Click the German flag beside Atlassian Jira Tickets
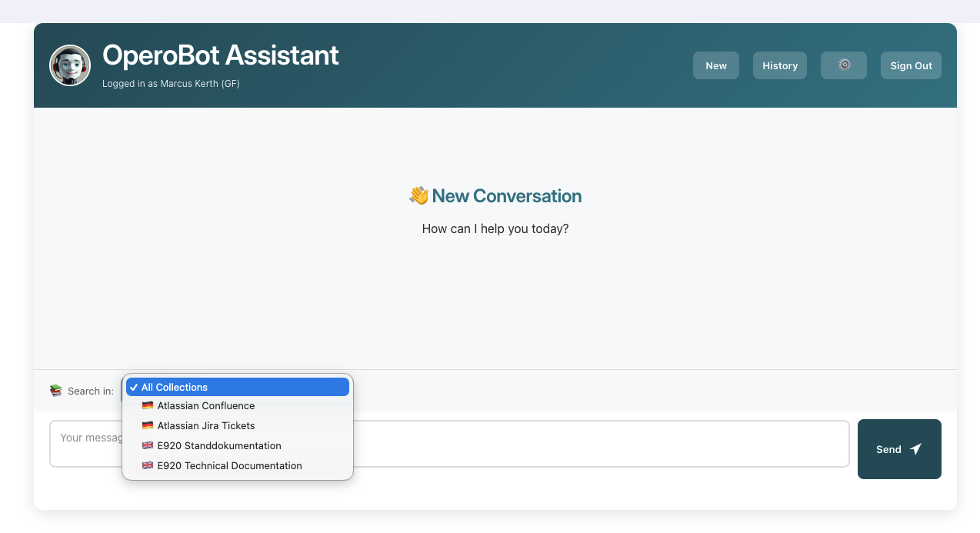980x533 pixels. [147, 425]
